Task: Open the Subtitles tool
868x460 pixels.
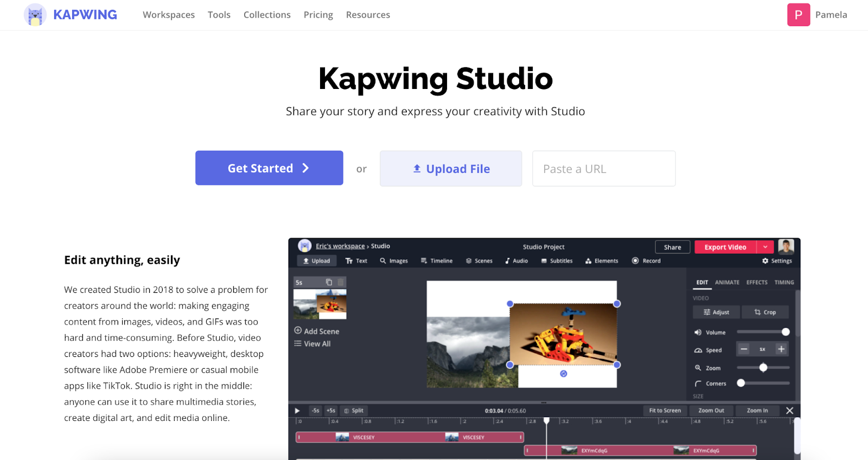Action: tap(557, 261)
